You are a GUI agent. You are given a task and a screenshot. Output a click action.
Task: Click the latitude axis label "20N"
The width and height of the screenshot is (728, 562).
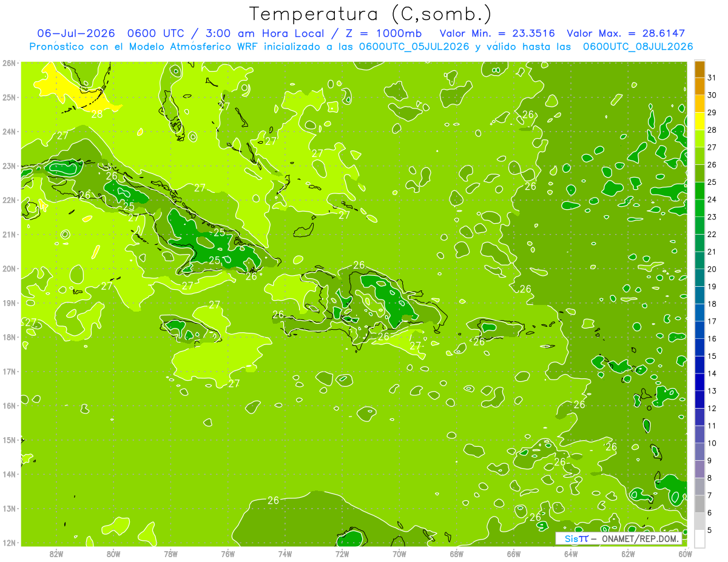[x=8, y=269]
